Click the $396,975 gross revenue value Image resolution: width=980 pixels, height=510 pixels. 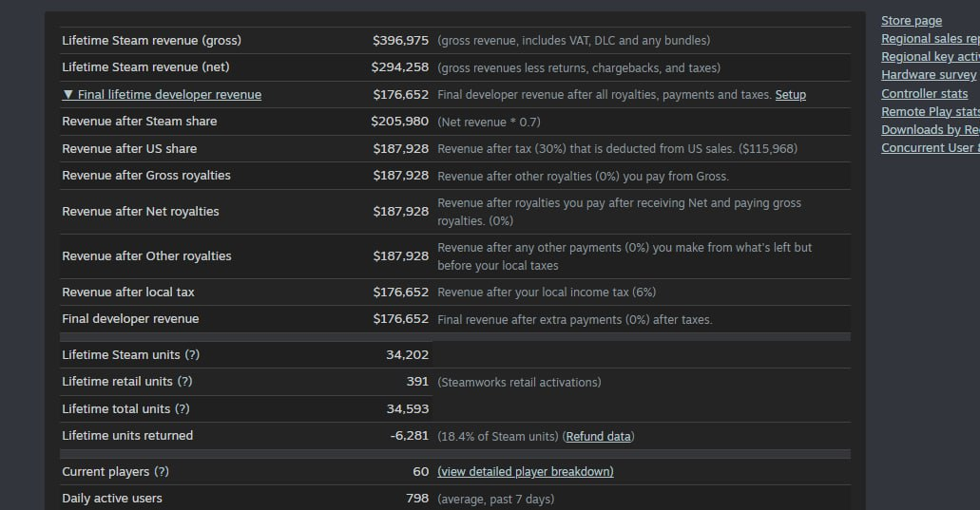tap(400, 41)
